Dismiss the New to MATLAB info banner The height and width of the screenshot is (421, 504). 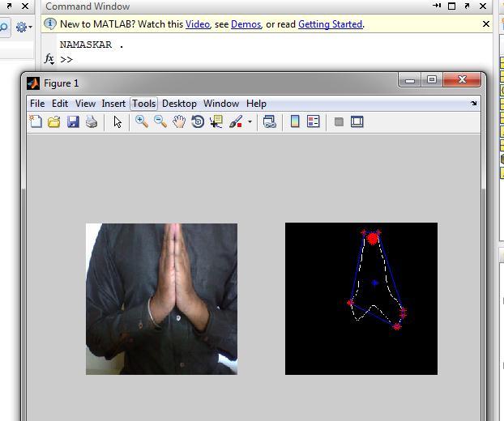[x=485, y=24]
